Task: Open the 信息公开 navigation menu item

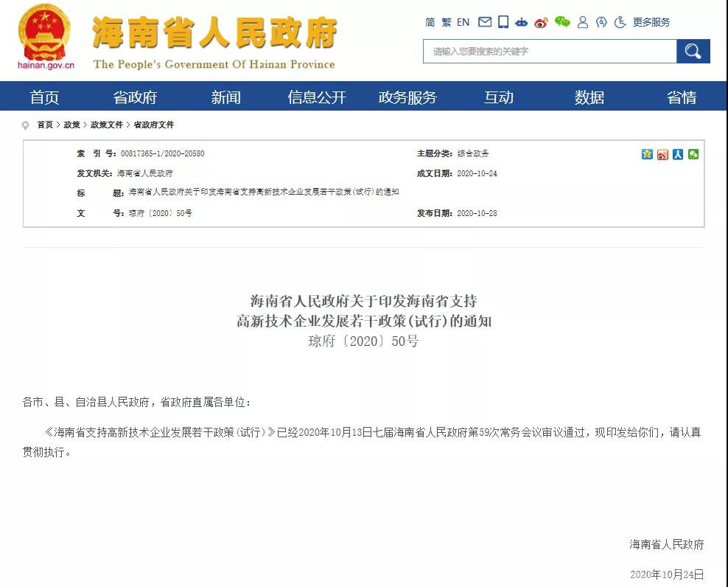Action: [317, 97]
